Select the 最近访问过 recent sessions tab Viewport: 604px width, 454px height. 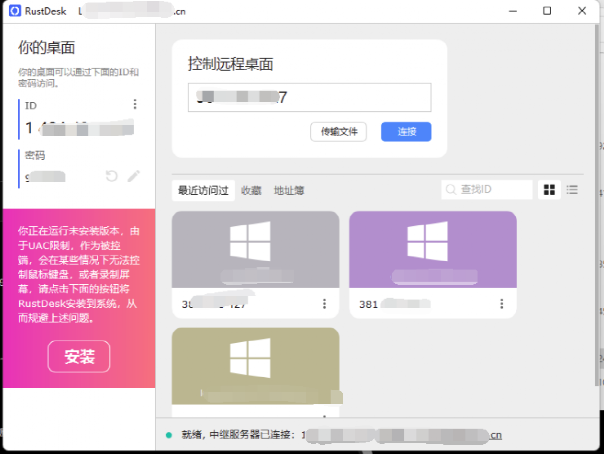203,190
